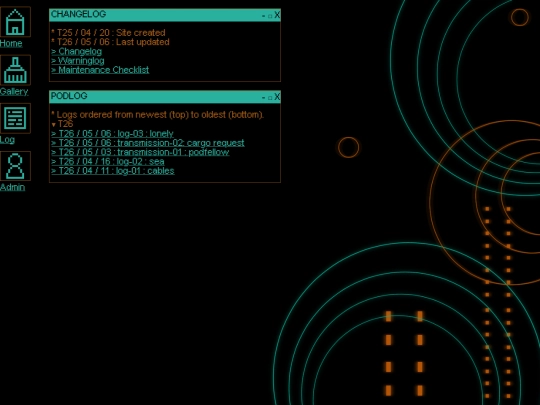The image size is (540, 405).
Task: Maximize the PODLOG window
Action: tap(270, 98)
